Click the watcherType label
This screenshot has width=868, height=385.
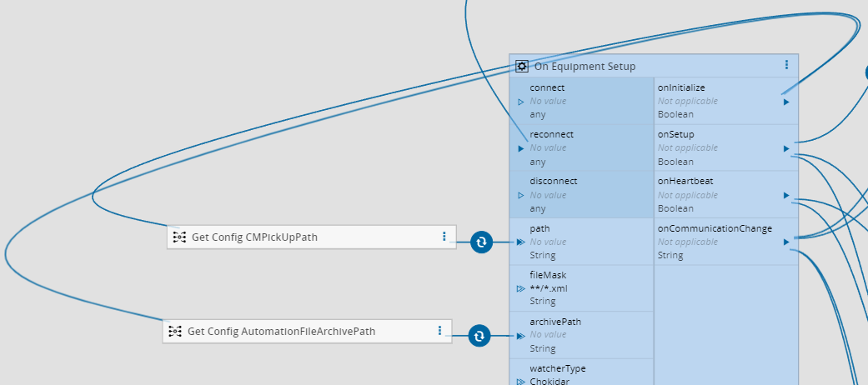558,368
